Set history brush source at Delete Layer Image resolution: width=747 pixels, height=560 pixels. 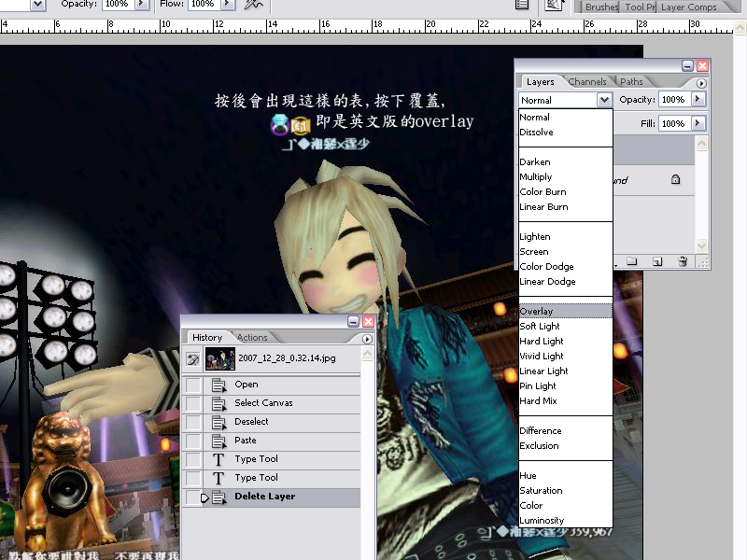coord(192,497)
